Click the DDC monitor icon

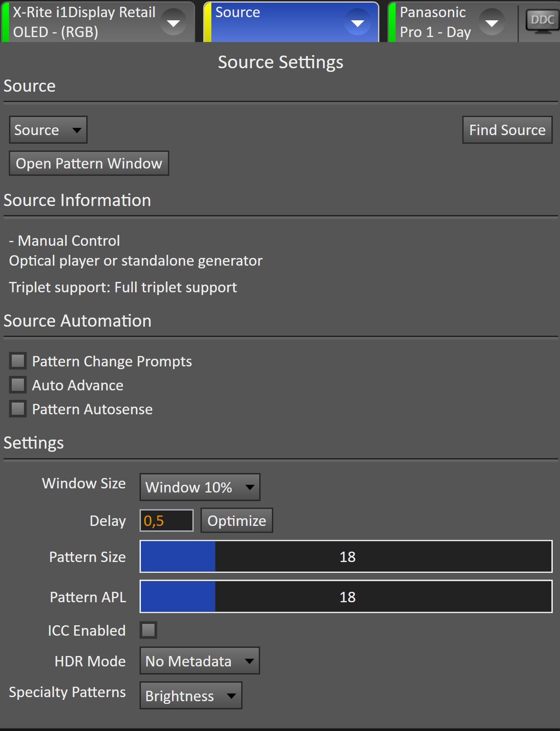pyautogui.click(x=542, y=21)
